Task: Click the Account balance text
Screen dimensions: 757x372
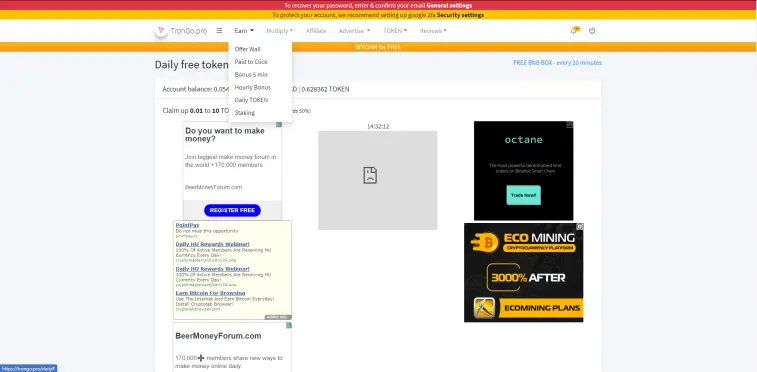Action: [187, 89]
